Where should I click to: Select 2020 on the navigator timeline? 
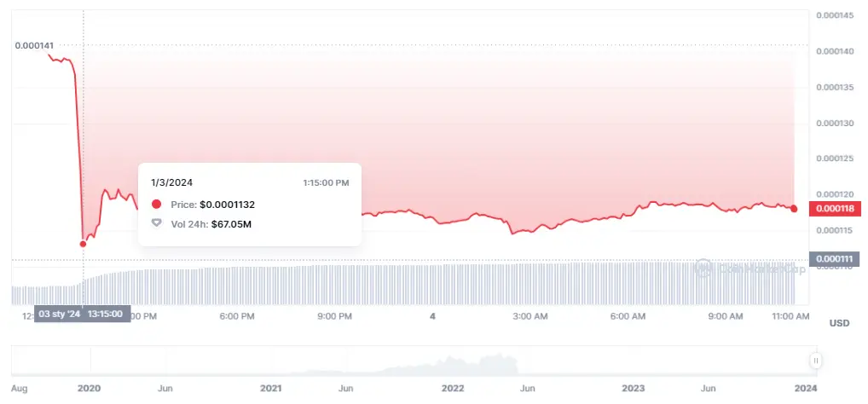point(89,388)
